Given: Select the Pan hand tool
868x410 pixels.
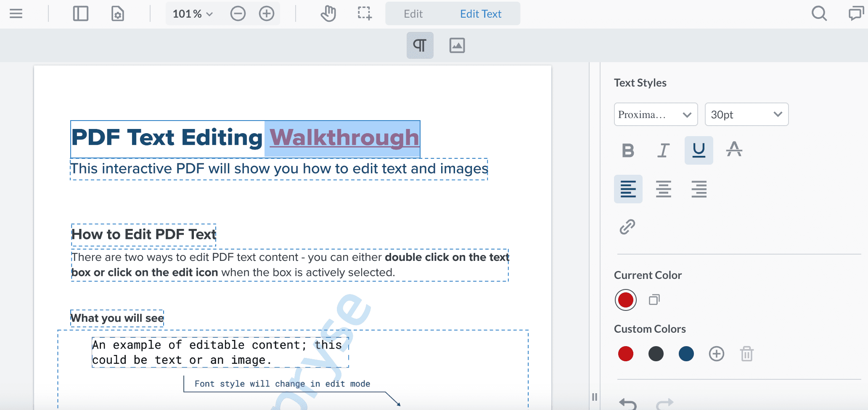Looking at the screenshot, I should tap(328, 14).
